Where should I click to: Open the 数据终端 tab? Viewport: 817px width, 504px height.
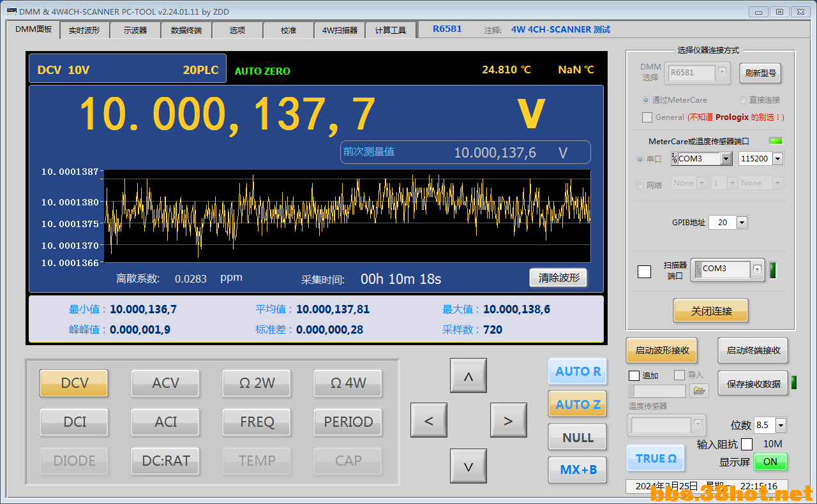[186, 30]
